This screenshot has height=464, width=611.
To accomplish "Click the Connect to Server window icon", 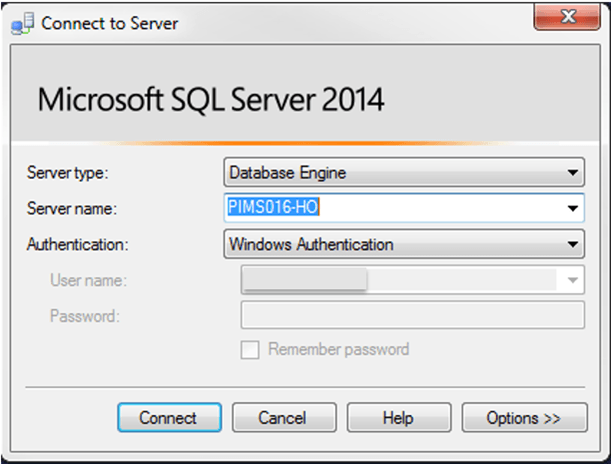I will (22, 24).
